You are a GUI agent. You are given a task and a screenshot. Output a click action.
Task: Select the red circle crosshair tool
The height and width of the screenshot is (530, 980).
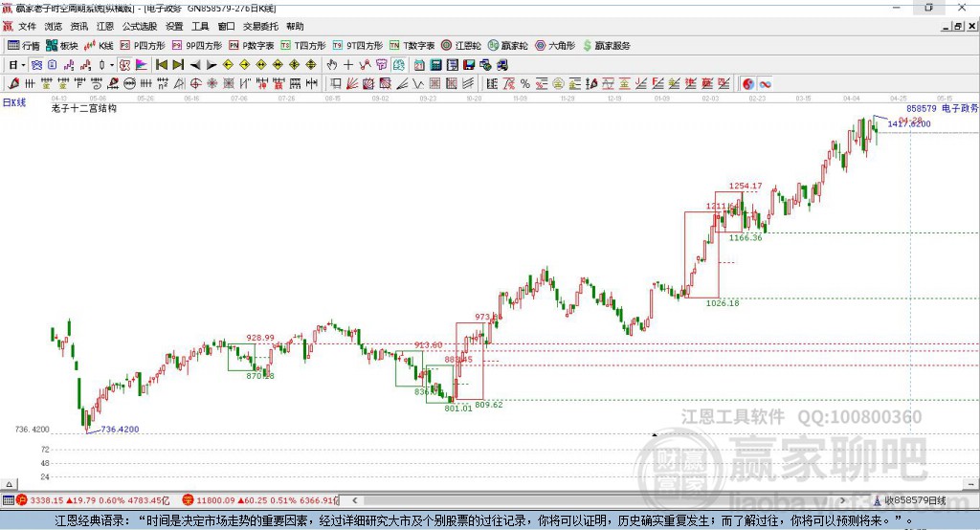pyautogui.click(x=195, y=84)
